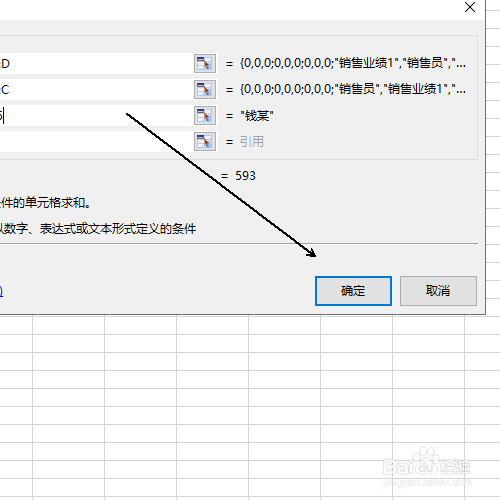Click the text 表达式或文本形式定义的条件
Viewport: 500px width, 500px height.
click(118, 229)
